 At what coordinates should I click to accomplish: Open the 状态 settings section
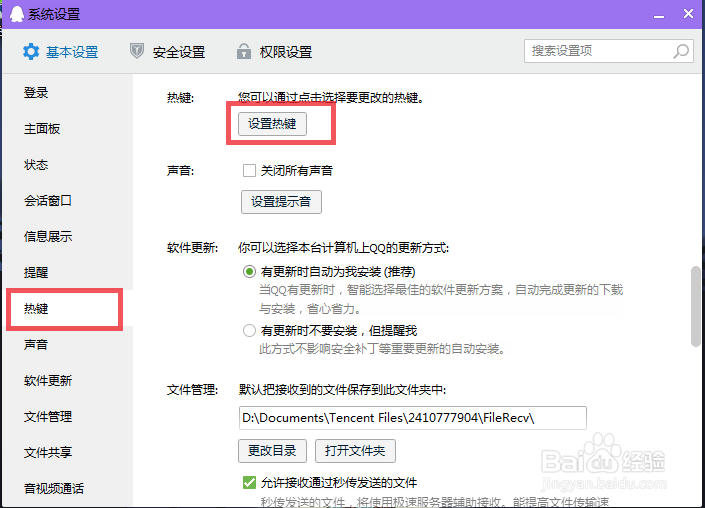[36, 165]
